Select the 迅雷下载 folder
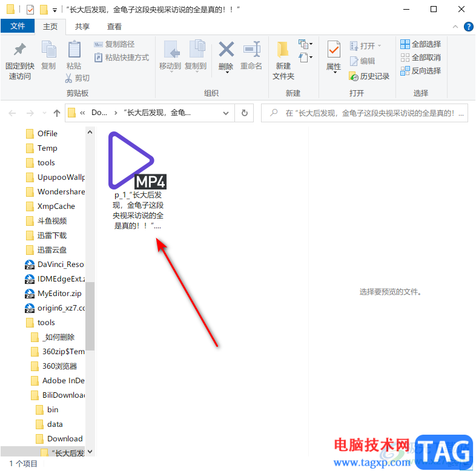 tap(47, 236)
